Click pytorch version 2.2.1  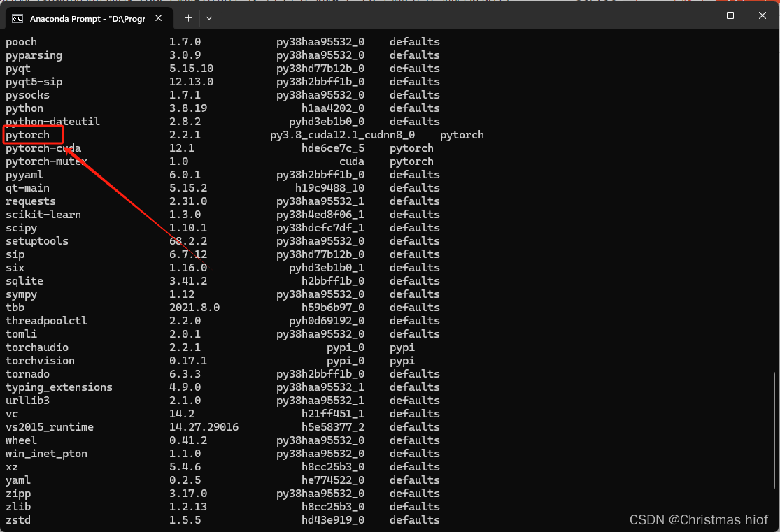pos(185,135)
